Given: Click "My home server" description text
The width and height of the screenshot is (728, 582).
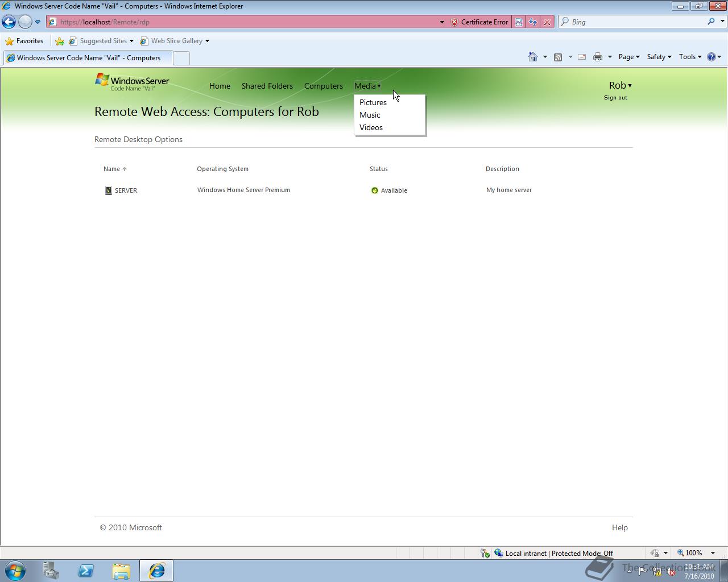Looking at the screenshot, I should pyautogui.click(x=509, y=190).
